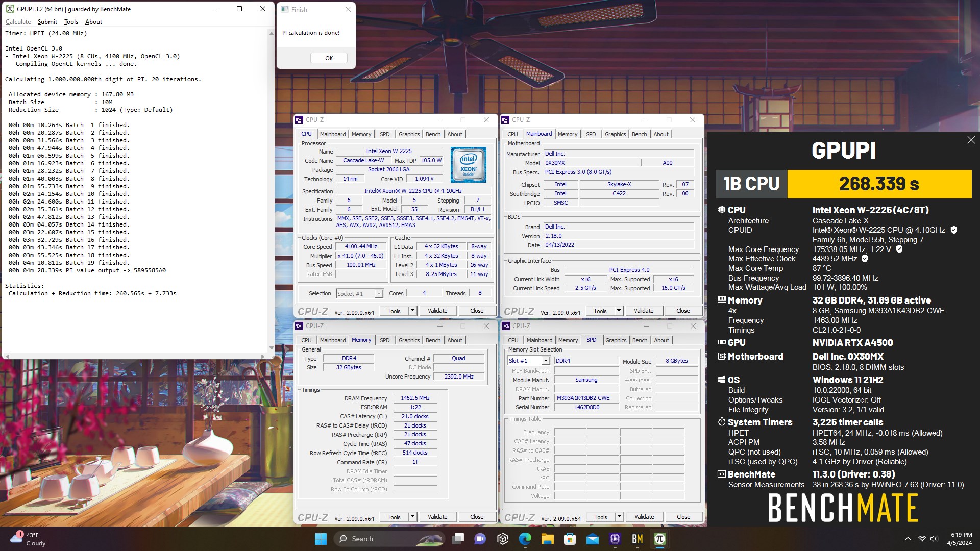
Task: Click the verified shield beside Max Core Frequency
Action: click(x=899, y=249)
